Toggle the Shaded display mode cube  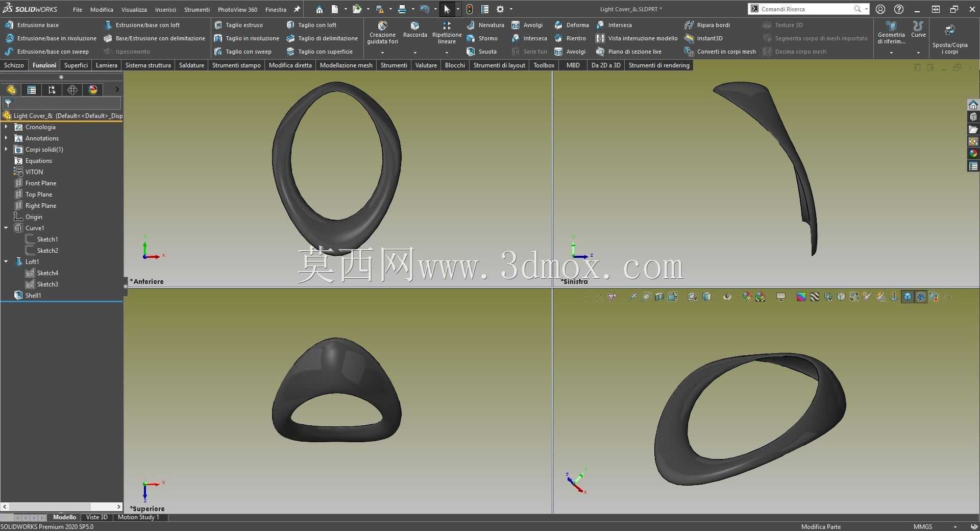(907, 297)
